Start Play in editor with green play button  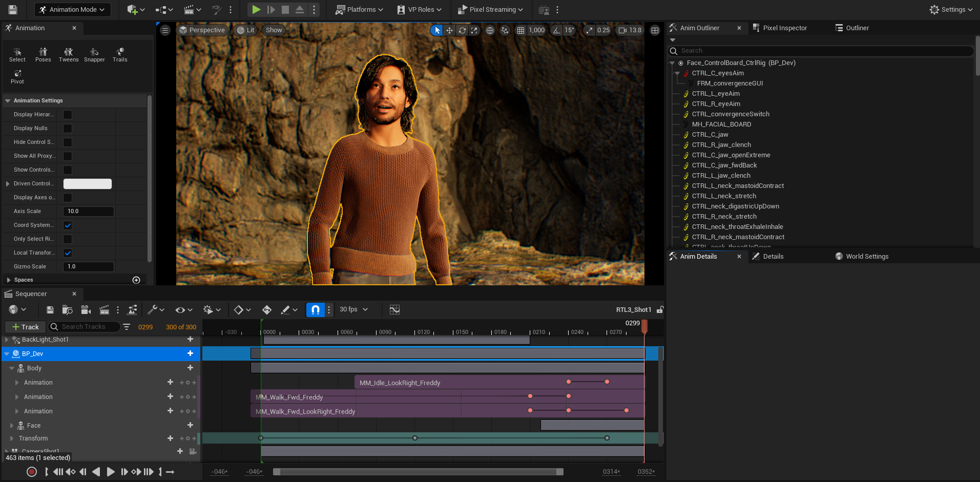(x=256, y=9)
